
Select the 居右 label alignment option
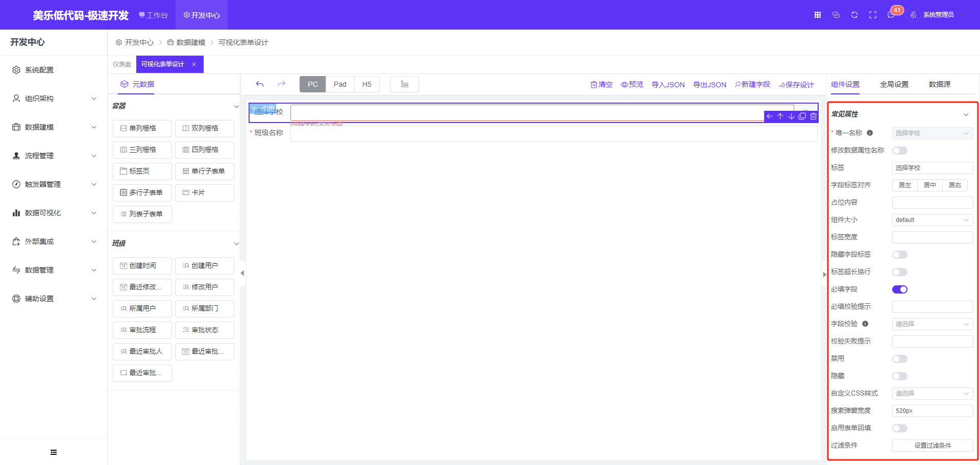click(x=955, y=185)
